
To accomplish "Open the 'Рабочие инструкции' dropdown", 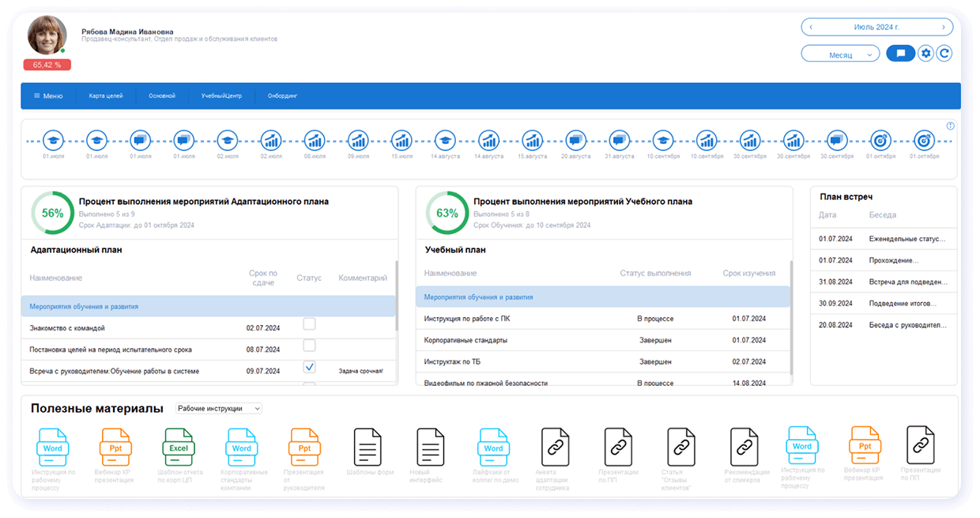I will (x=219, y=408).
